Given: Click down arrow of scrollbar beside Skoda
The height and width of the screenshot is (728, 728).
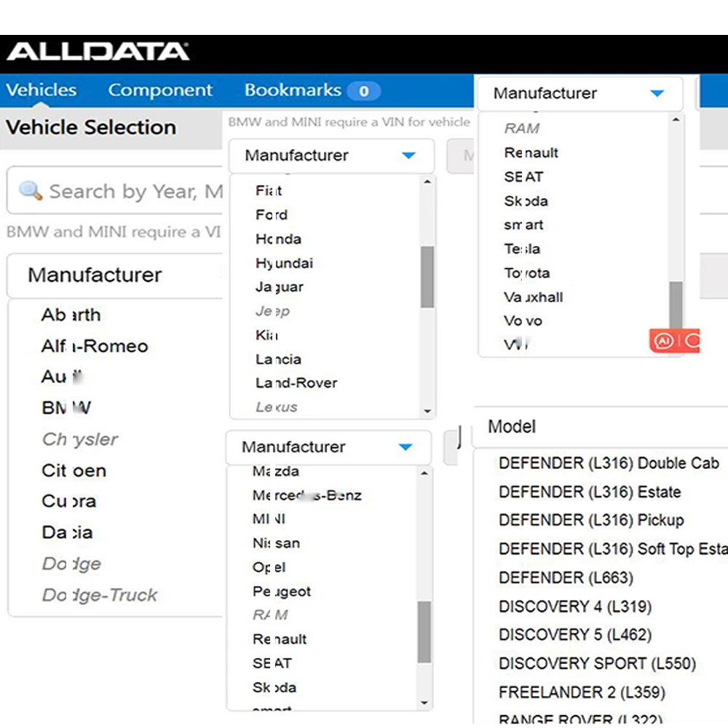Looking at the screenshot, I should [424, 703].
